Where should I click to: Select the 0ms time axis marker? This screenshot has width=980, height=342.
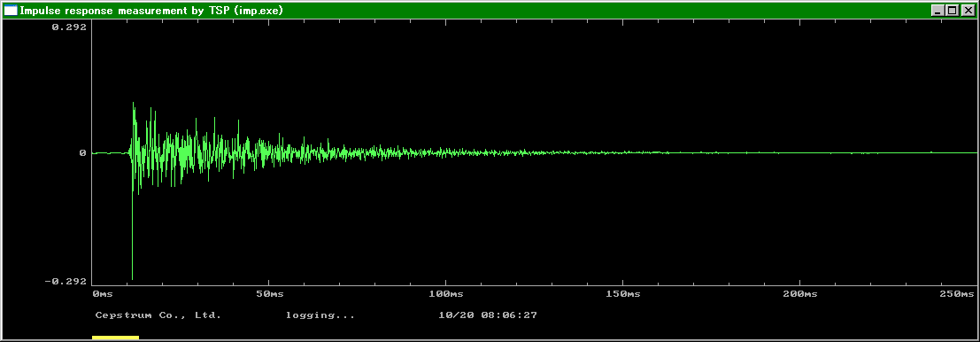(103, 294)
